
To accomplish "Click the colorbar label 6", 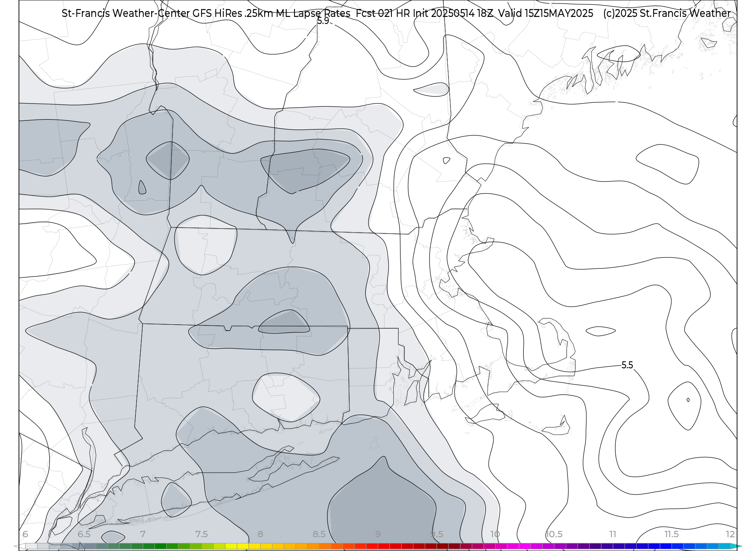I will point(25,534).
